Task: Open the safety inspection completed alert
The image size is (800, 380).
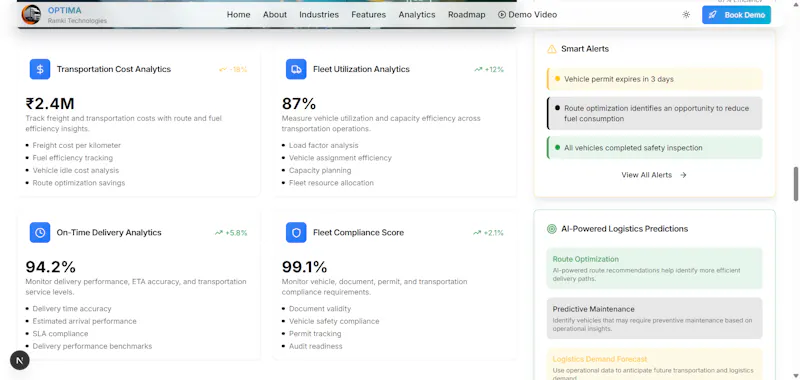Action: click(655, 147)
